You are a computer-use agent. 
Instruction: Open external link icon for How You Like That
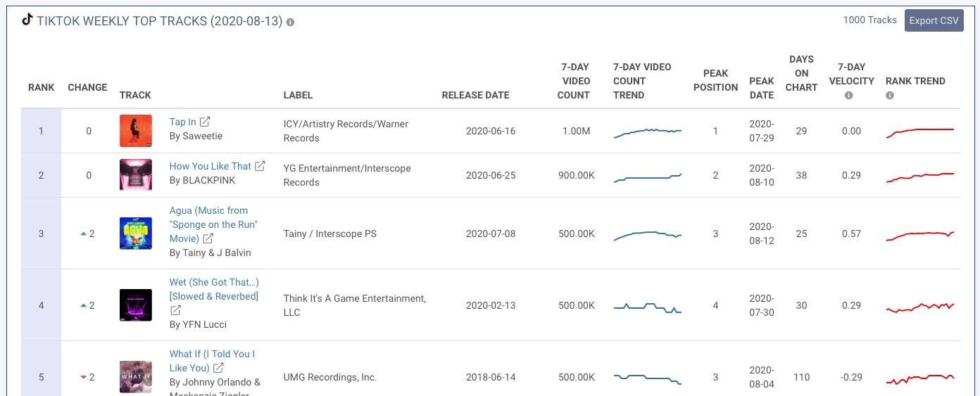(260, 166)
